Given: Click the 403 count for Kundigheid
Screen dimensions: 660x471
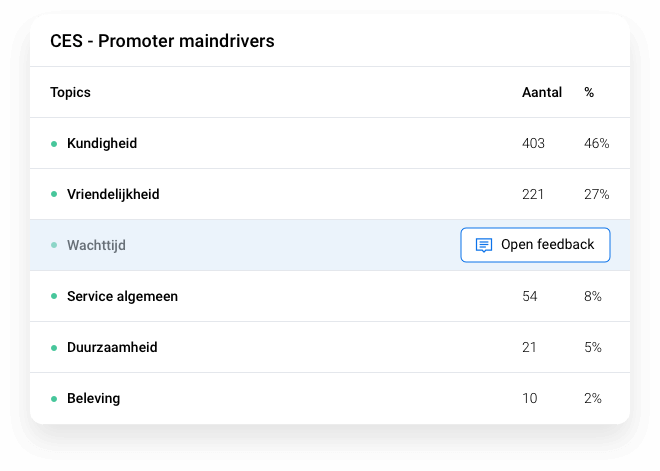Looking at the screenshot, I should pos(533,143).
